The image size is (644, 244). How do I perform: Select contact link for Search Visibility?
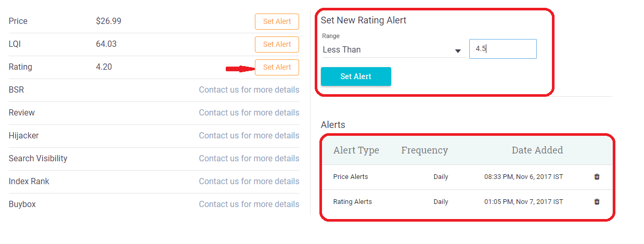[x=249, y=159]
